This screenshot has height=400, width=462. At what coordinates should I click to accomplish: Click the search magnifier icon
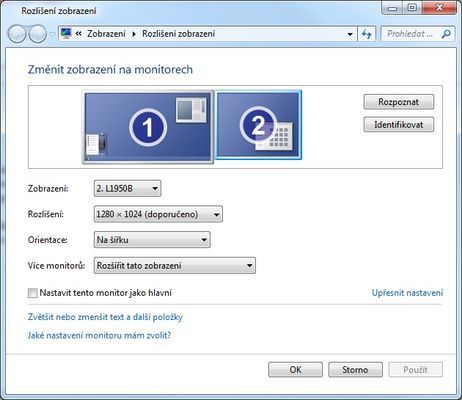pos(446,34)
